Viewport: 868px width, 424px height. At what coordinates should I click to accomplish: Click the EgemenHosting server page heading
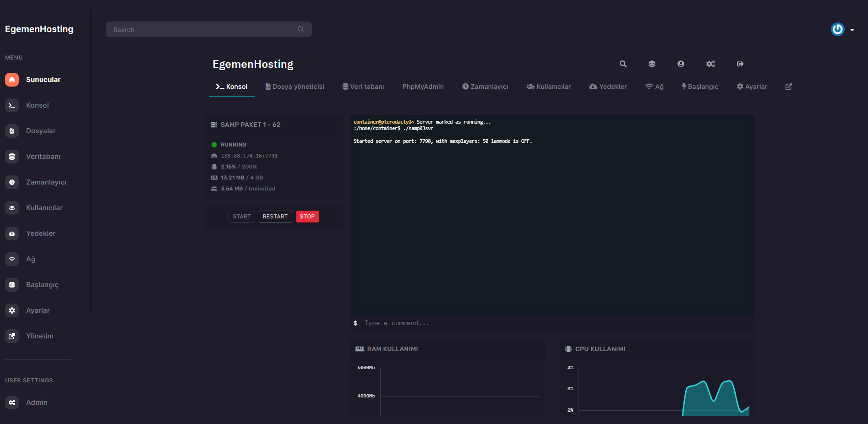coord(253,64)
